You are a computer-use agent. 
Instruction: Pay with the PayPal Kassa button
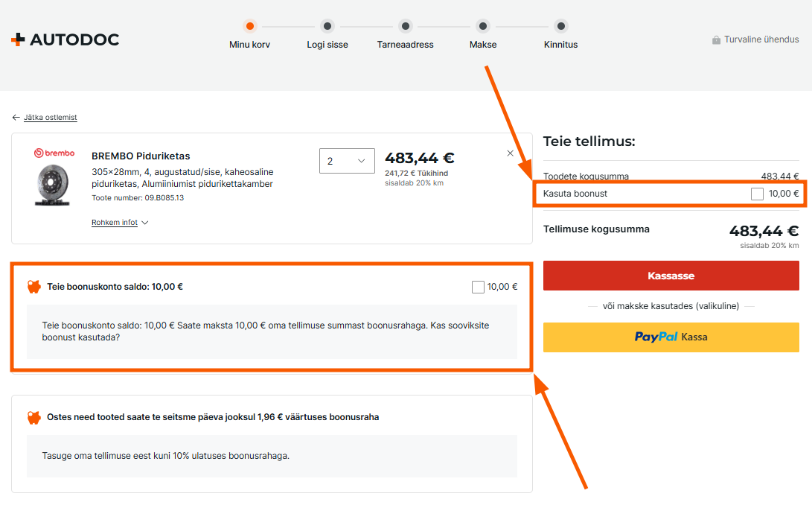[671, 337]
